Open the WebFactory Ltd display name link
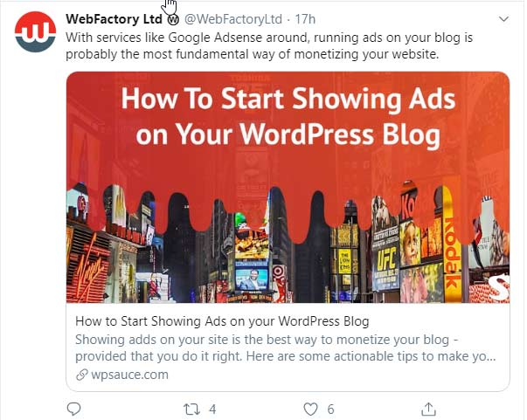Viewport: 527px width, 420px height. (x=114, y=19)
